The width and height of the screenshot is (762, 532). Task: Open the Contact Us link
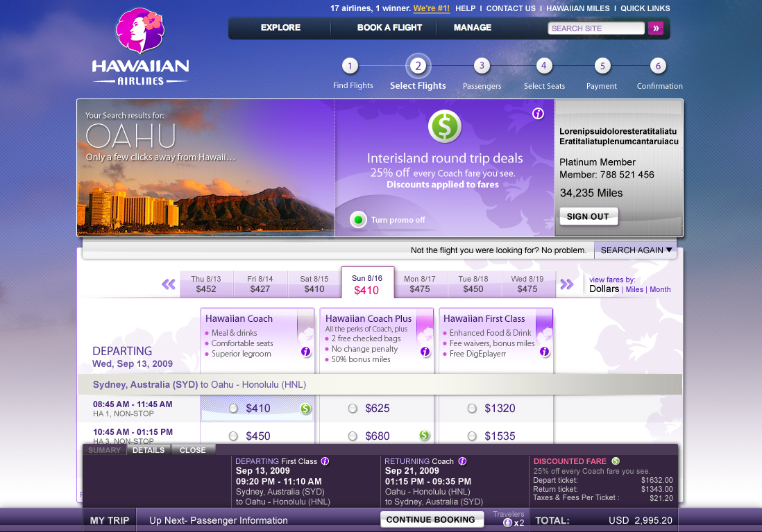[x=511, y=8]
